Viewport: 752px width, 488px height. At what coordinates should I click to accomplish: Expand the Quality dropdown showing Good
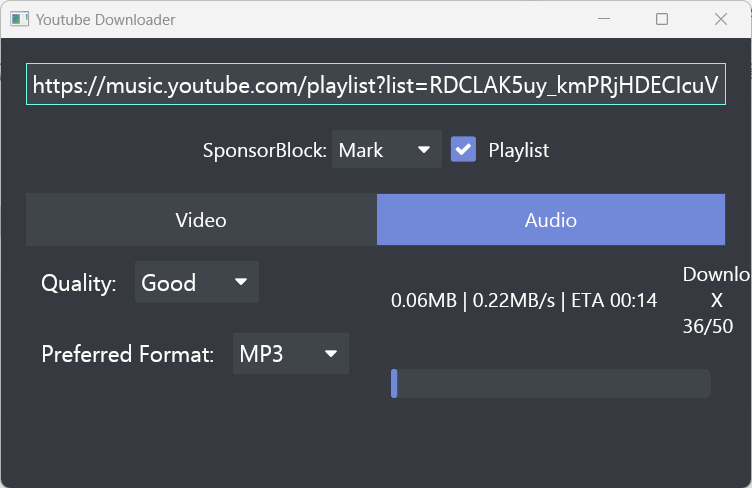pyautogui.click(x=196, y=283)
